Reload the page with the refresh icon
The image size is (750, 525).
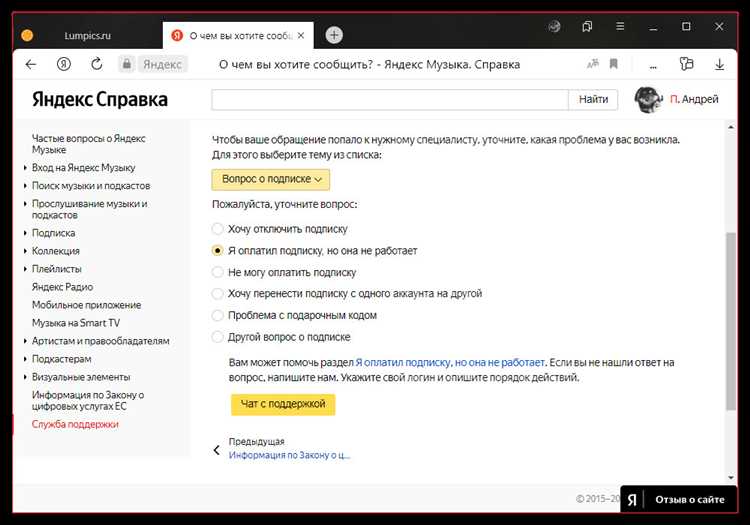click(x=97, y=64)
